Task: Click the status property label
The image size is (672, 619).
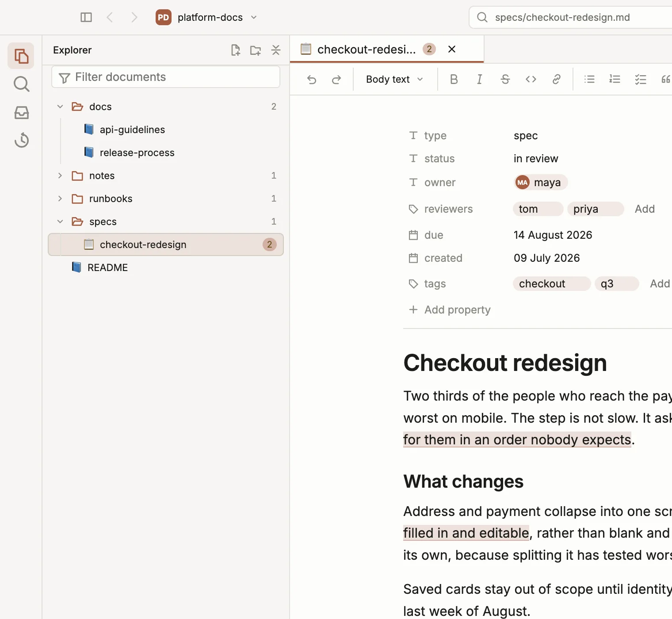Action: click(439, 159)
